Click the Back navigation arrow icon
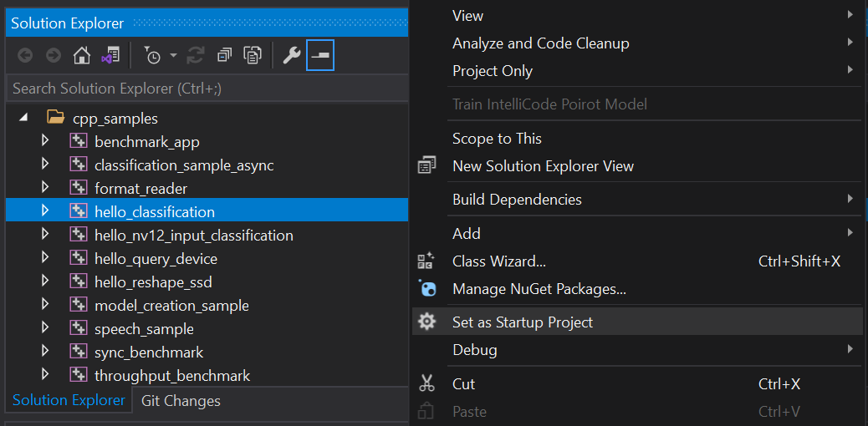The height and width of the screenshot is (426, 868). pos(25,55)
